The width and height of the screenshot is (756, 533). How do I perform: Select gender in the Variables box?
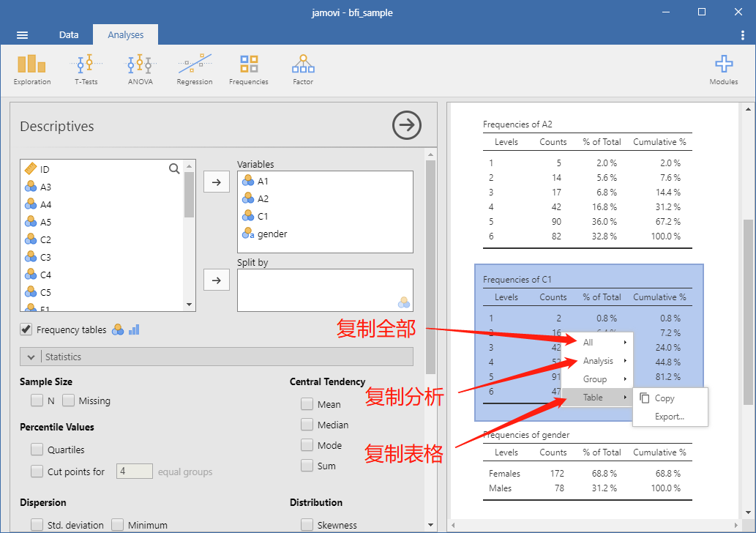tap(325, 234)
